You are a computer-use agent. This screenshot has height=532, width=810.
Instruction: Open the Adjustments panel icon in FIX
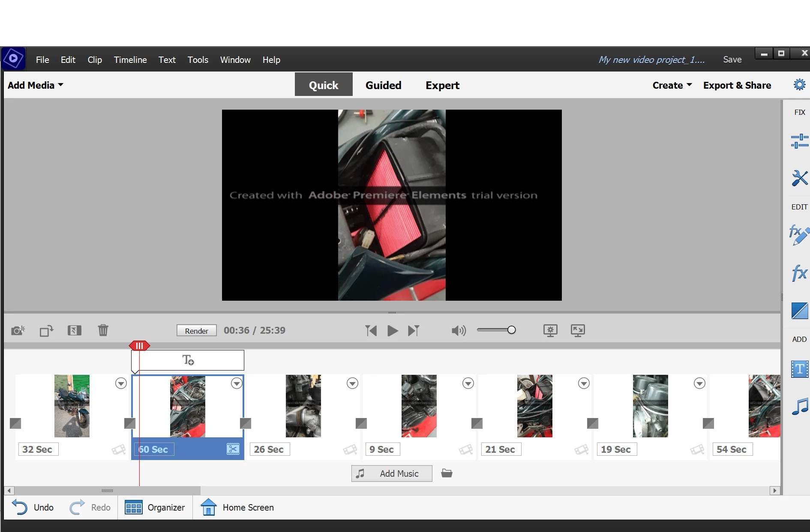(799, 141)
